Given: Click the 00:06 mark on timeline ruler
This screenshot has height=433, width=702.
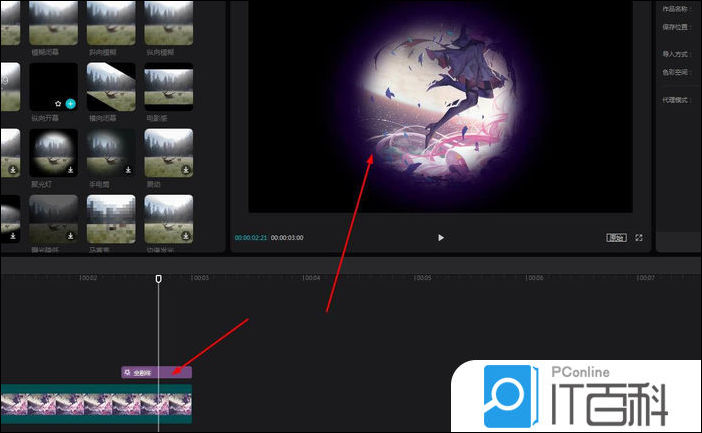Looking at the screenshot, I should click(x=535, y=278).
